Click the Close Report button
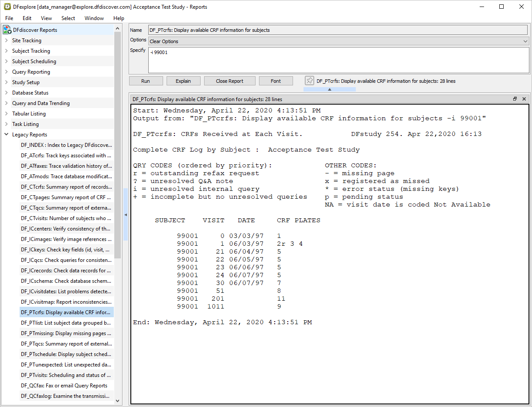Viewport: 532px width, 407px height. pos(229,81)
